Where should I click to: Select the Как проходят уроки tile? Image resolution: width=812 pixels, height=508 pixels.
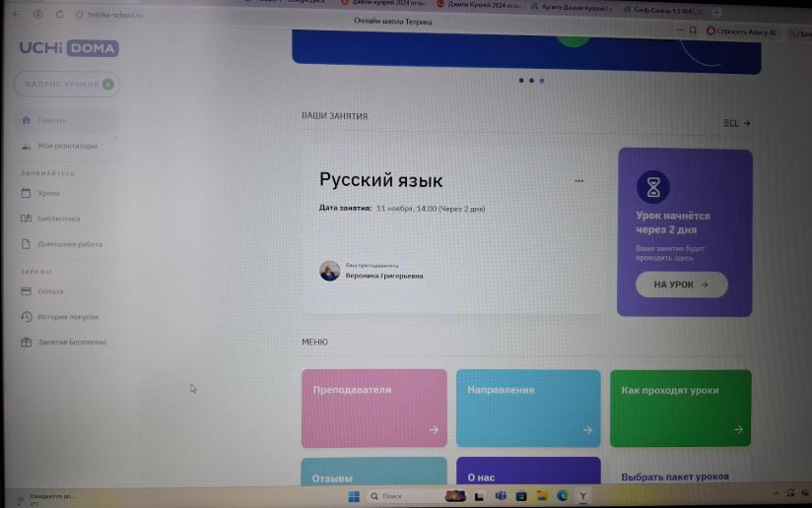[x=680, y=409]
